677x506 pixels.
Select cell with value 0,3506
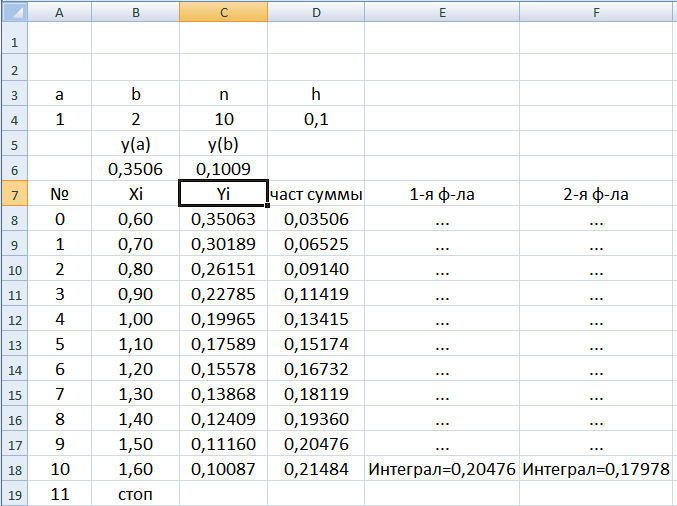pyautogui.click(x=136, y=169)
